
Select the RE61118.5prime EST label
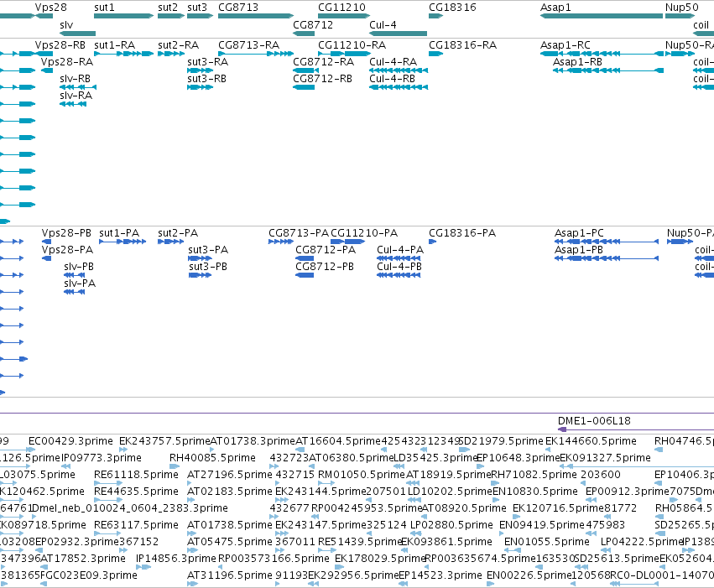136,475
